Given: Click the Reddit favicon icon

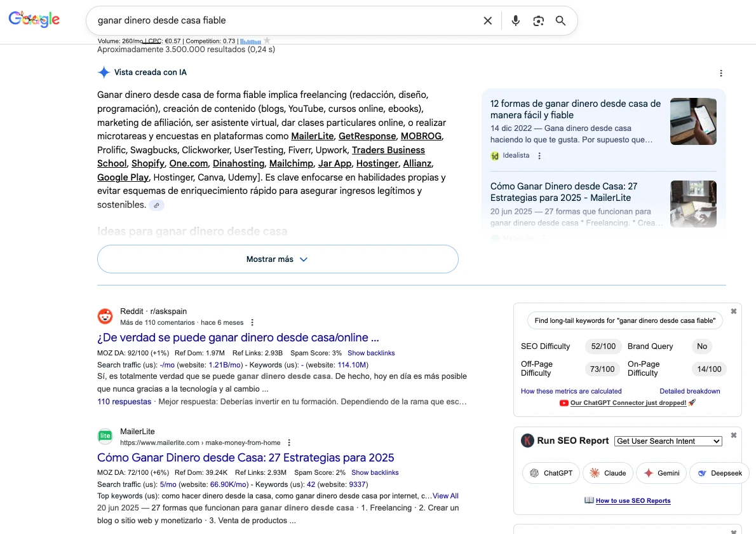Looking at the screenshot, I should 105,317.
